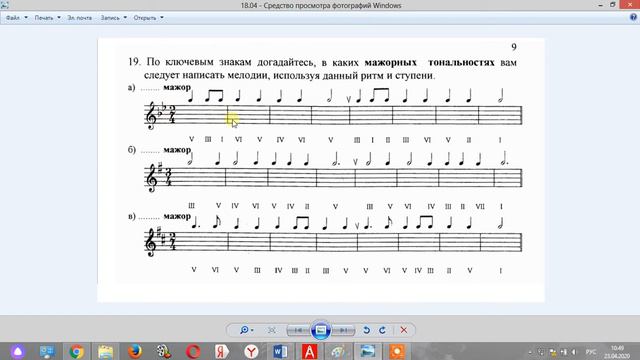Switch to Photo Viewer taskbar icon

click(x=368, y=351)
